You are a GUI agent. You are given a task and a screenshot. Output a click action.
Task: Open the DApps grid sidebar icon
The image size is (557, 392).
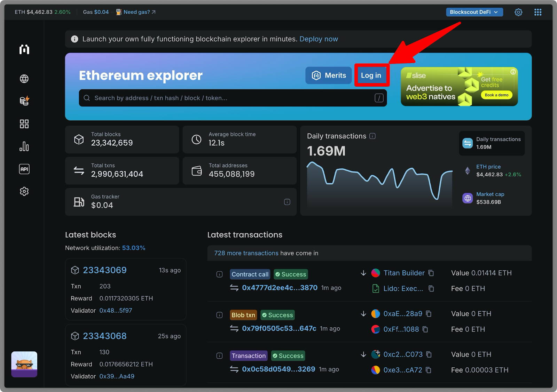pyautogui.click(x=24, y=124)
